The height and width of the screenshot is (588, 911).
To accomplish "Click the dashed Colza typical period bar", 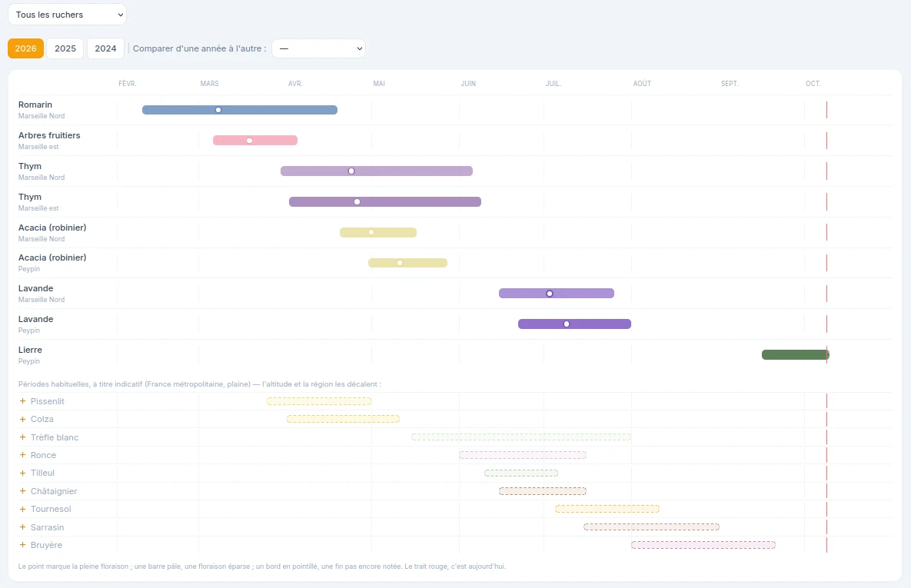I will (x=343, y=419).
